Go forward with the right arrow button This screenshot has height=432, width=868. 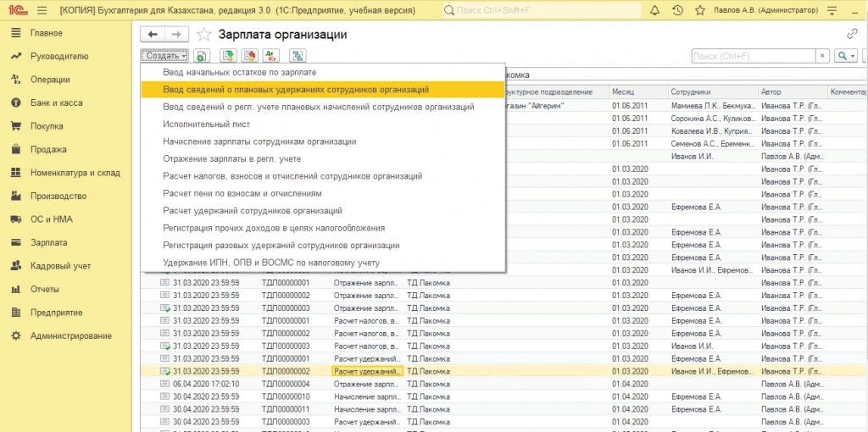[176, 34]
